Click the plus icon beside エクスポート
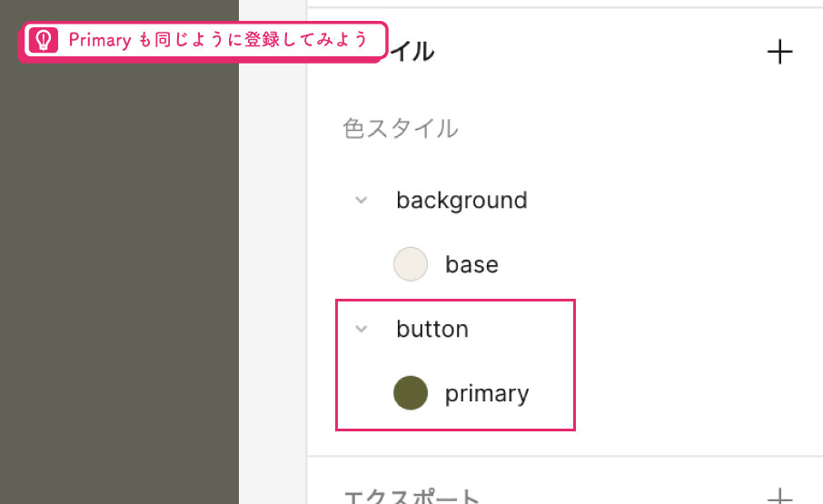This screenshot has height=504, width=823. 780,496
